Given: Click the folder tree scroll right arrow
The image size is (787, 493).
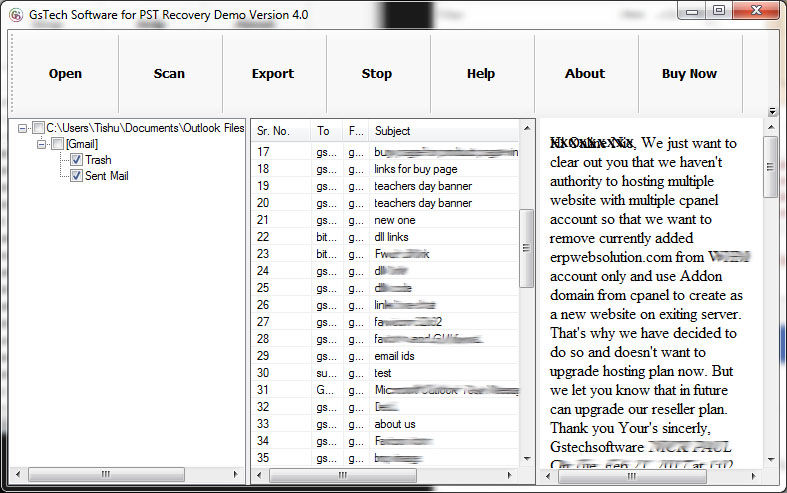Looking at the screenshot, I should [235, 474].
